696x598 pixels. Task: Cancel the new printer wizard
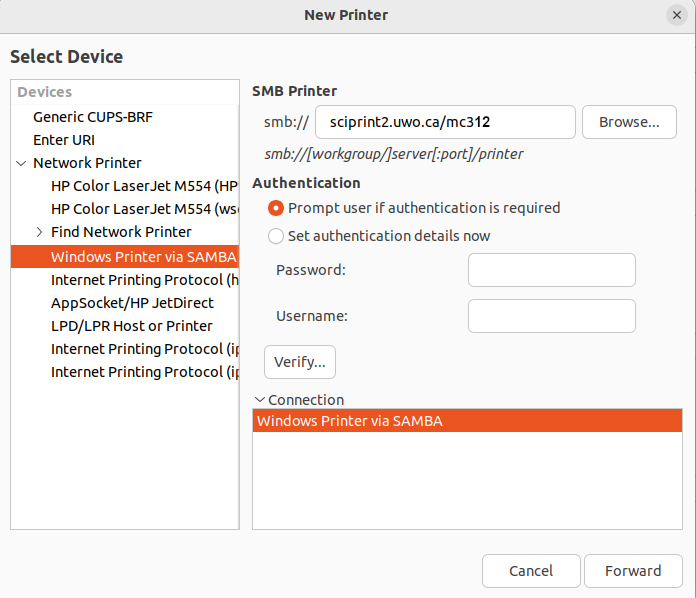[531, 571]
